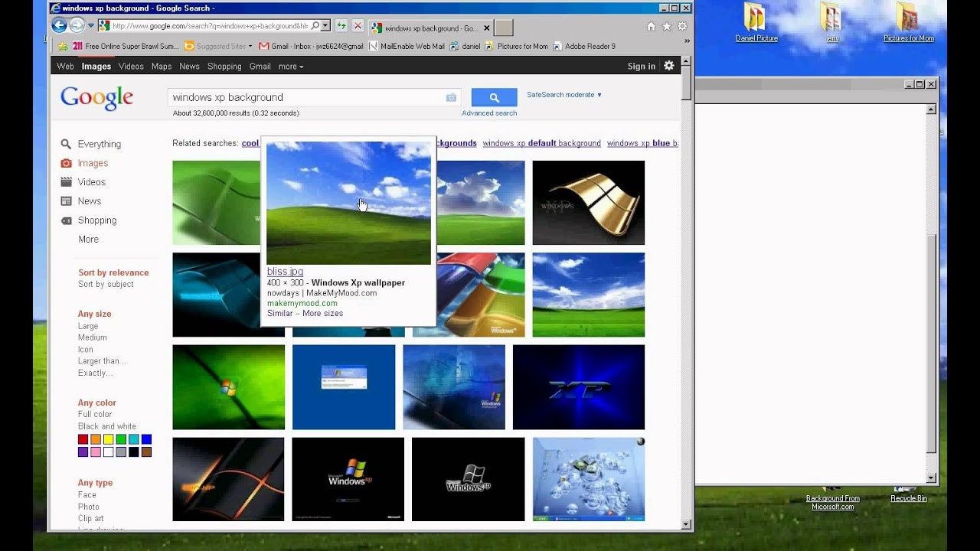Viewport: 980px width, 551px height.
Task: Filter by Large image size
Action: [88, 326]
